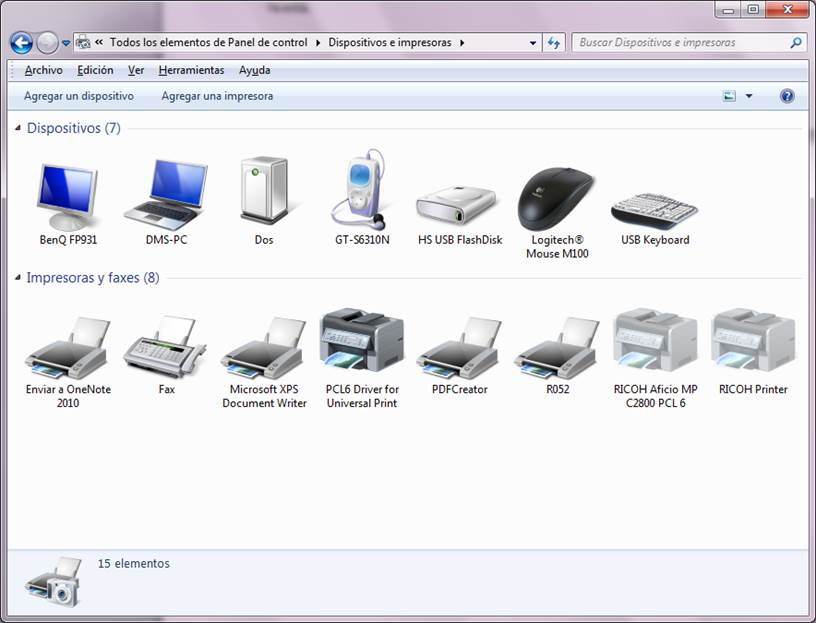The image size is (816, 623).
Task: Click Agregar un dispositivo
Action: (x=79, y=96)
